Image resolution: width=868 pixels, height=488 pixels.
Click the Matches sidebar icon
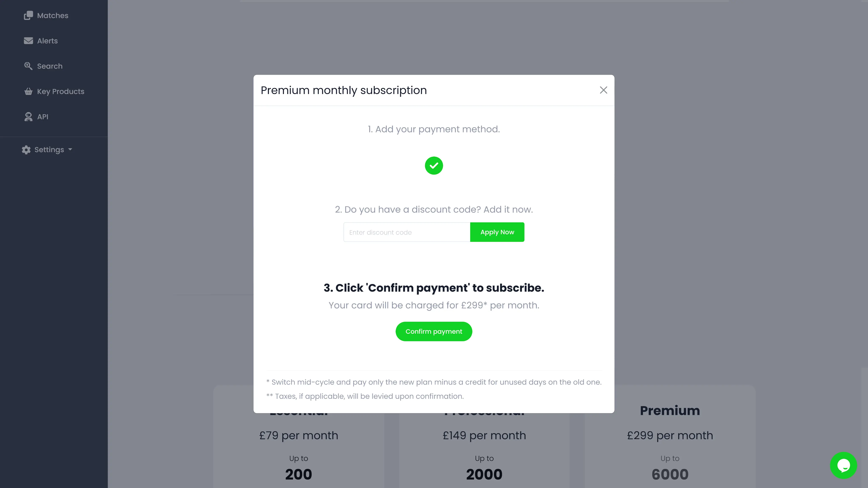pyautogui.click(x=28, y=15)
